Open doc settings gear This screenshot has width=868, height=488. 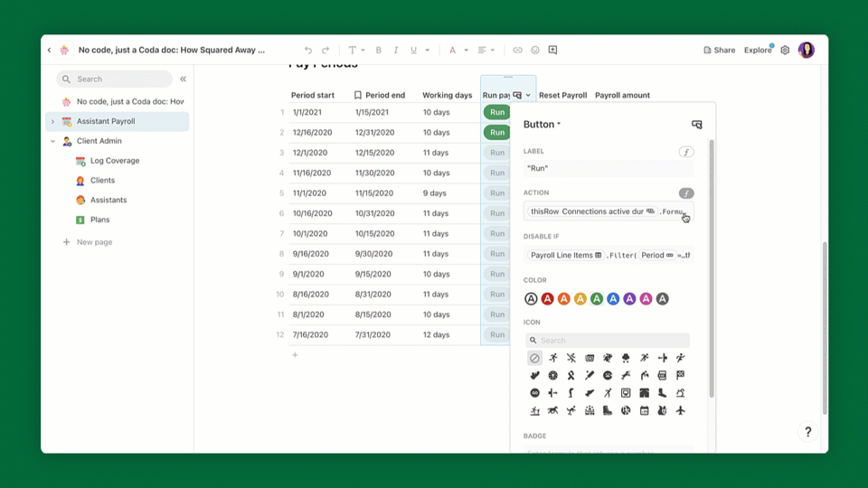(785, 50)
